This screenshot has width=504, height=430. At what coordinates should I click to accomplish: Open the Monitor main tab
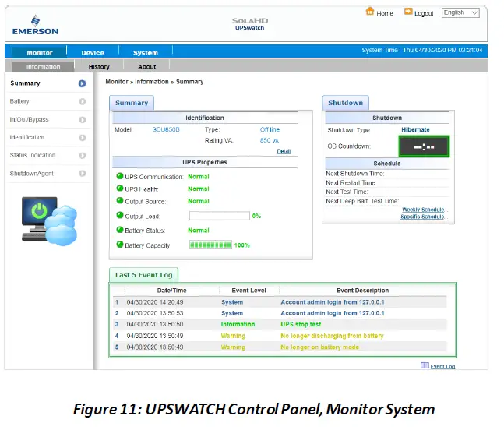(x=40, y=52)
